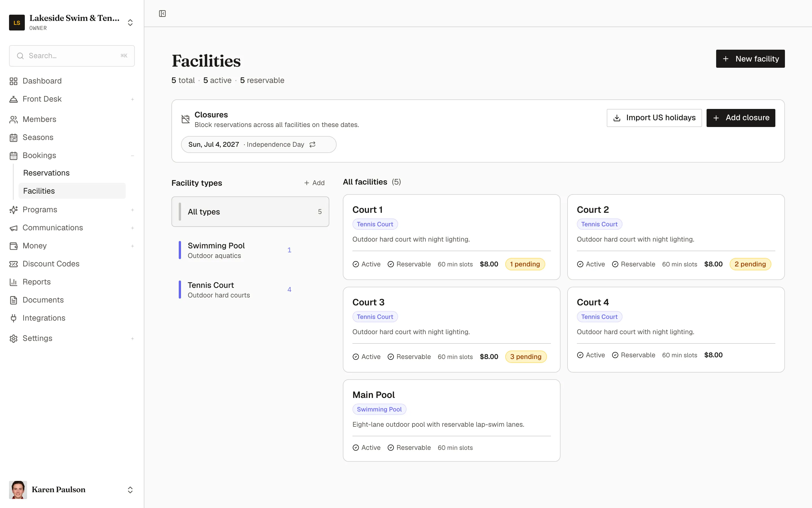Click Court 3 Tennis Court tag
812x508 pixels.
point(375,317)
